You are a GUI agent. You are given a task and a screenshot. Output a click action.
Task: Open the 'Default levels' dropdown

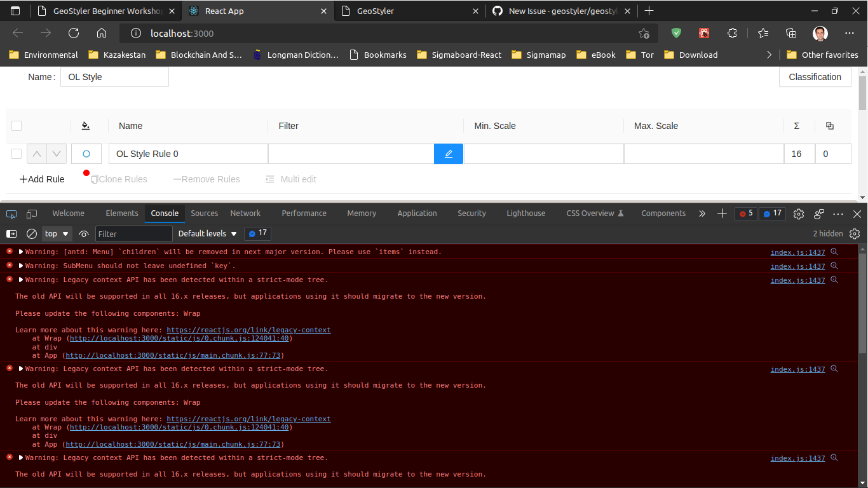tap(207, 234)
